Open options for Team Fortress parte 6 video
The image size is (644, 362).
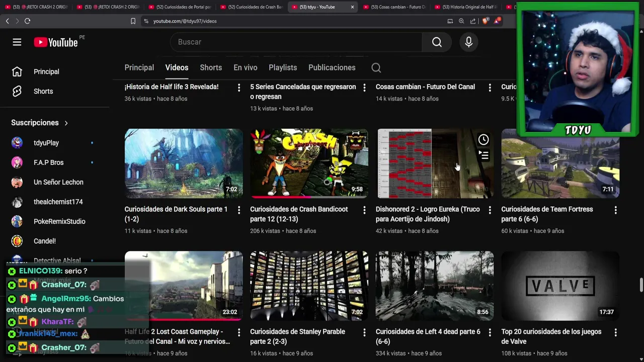(x=615, y=210)
